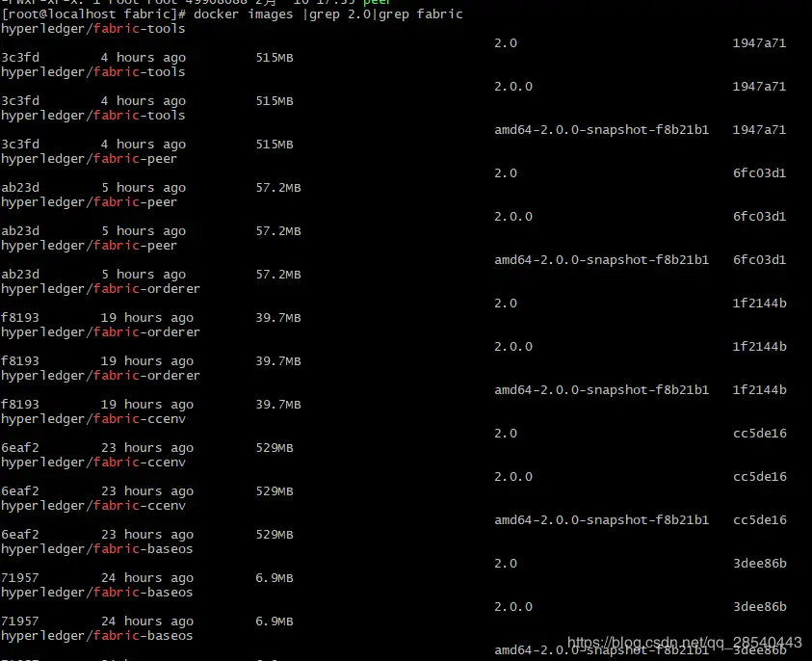Screen dimensions: 812x661
Task: Select tag "2.0.0" beside image ID cc5de16
Action: (513, 477)
